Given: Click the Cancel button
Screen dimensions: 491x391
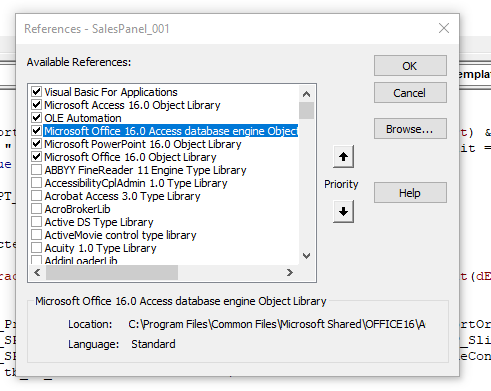Looking at the screenshot, I should pos(410,93).
